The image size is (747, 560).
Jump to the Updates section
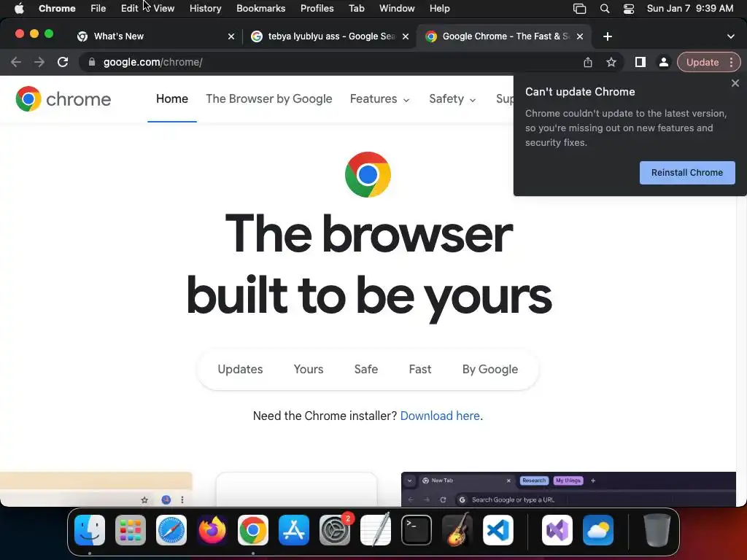(240, 369)
